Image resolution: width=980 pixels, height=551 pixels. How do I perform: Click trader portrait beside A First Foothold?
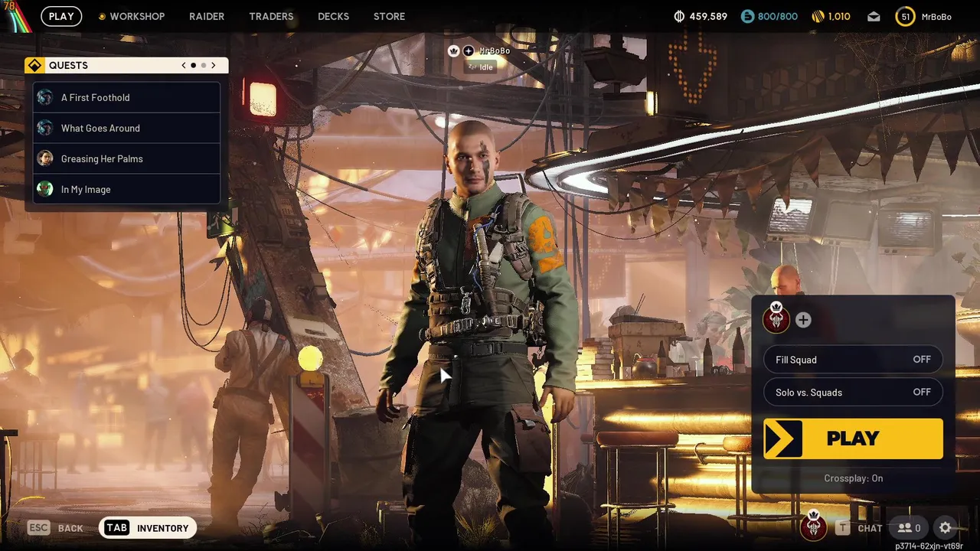(45, 97)
